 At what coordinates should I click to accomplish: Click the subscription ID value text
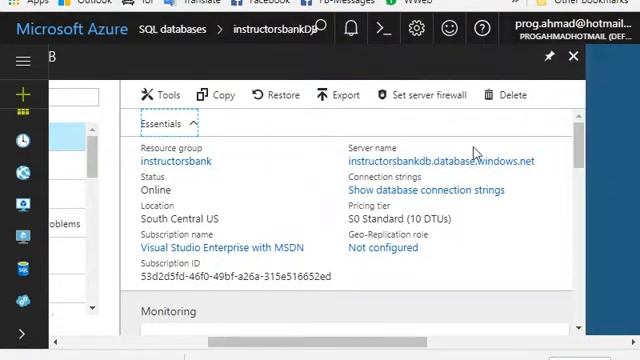click(236, 276)
